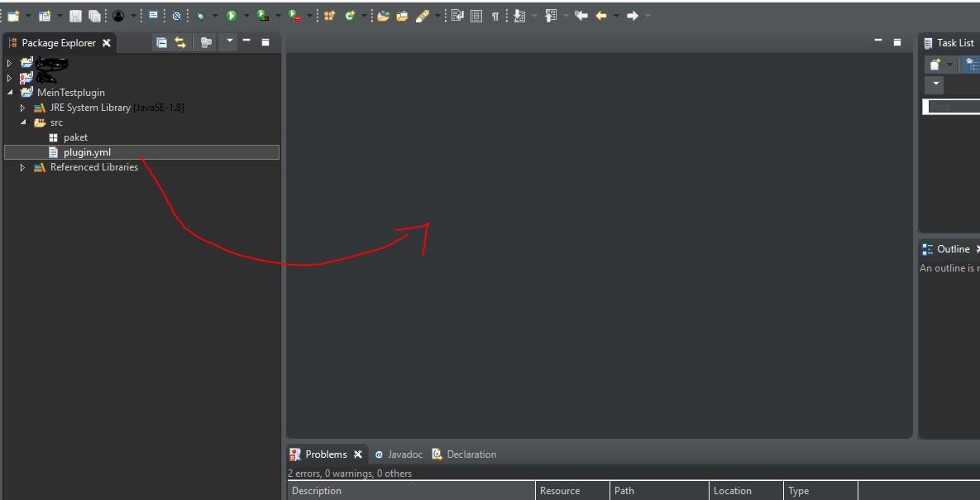Image resolution: width=980 pixels, height=500 pixels.
Task: Collapse the MeinTestplugin project node
Action: tap(9, 93)
